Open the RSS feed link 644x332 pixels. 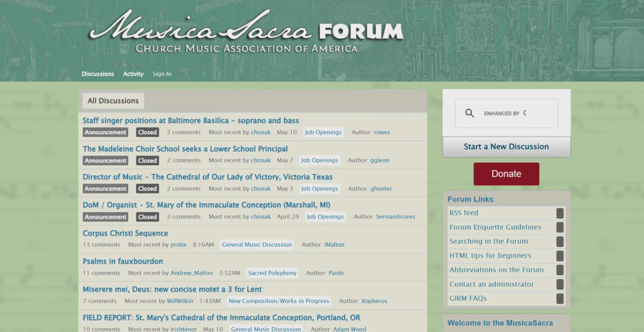464,213
